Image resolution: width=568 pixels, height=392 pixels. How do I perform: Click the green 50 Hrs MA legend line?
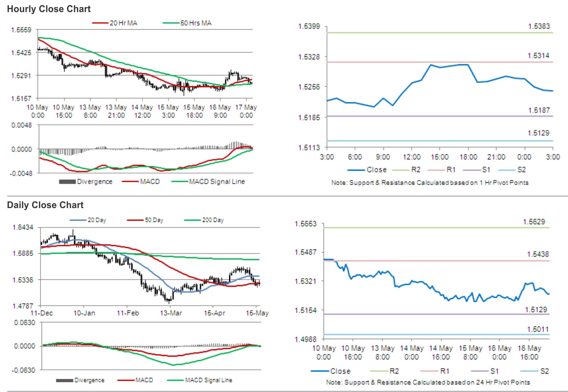pos(171,23)
